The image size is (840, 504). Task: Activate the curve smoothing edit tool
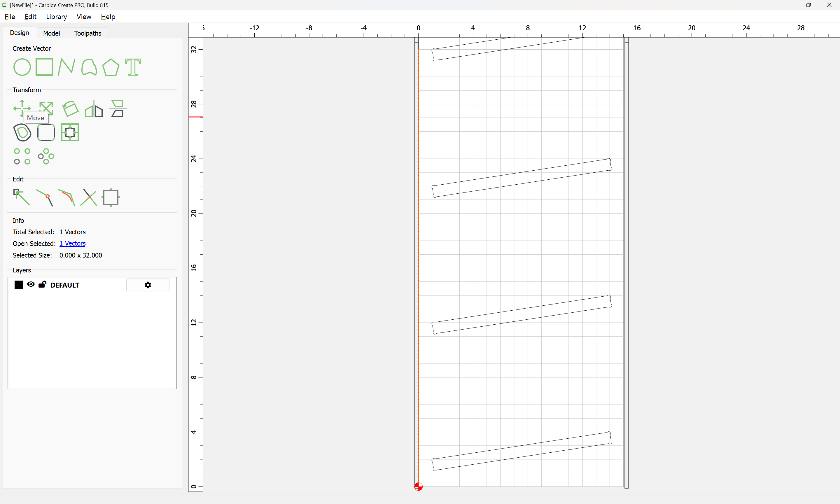click(x=66, y=198)
